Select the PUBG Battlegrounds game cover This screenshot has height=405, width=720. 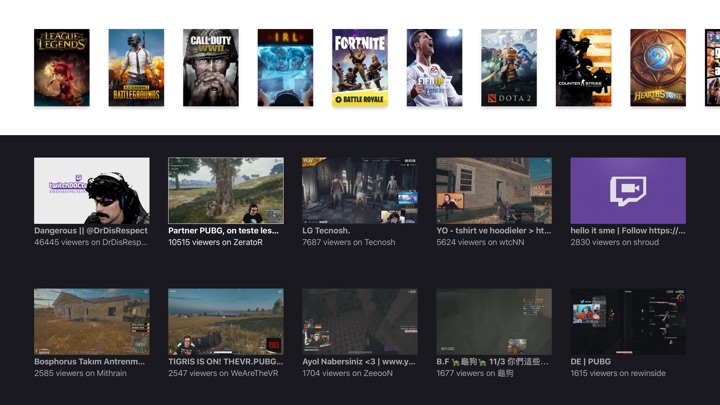(136, 68)
